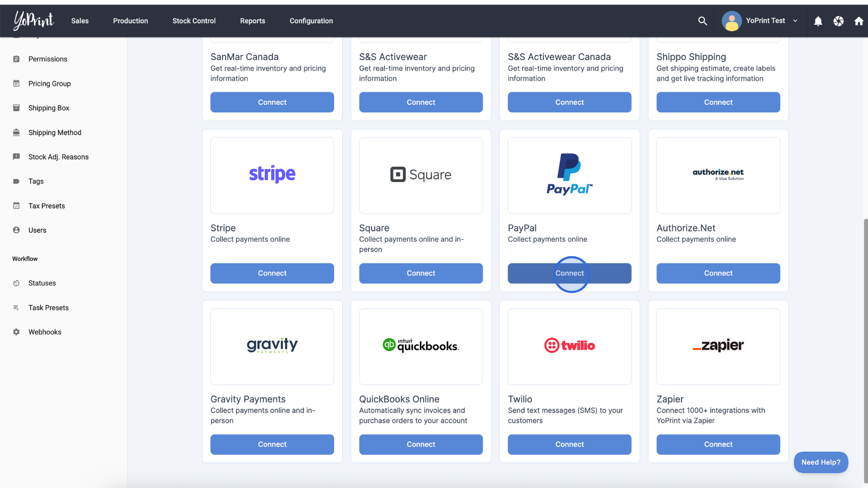The width and height of the screenshot is (868, 488).
Task: Click the Stripe logo thumbnail
Action: tap(272, 175)
